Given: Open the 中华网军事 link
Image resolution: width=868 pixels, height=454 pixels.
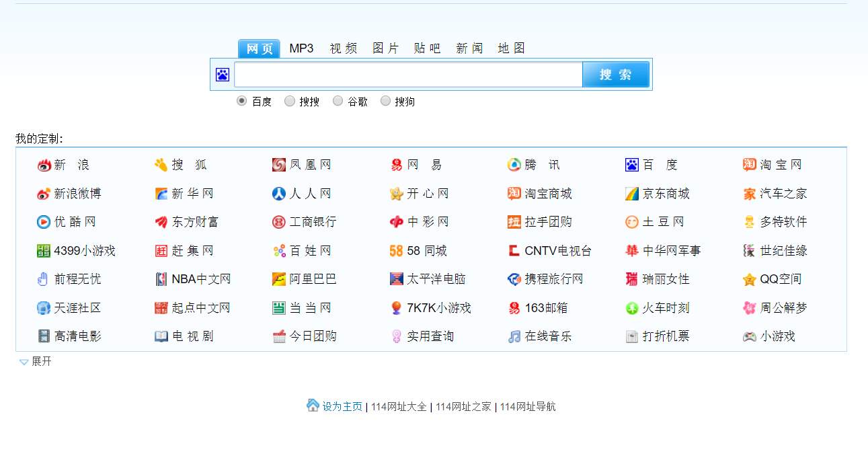Looking at the screenshot, I should tap(672, 251).
